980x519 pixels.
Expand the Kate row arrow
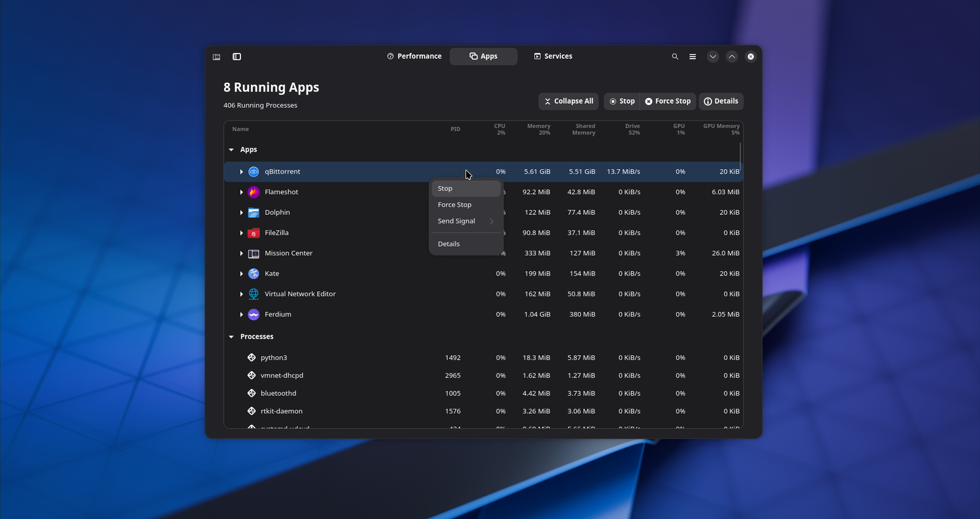pos(241,274)
